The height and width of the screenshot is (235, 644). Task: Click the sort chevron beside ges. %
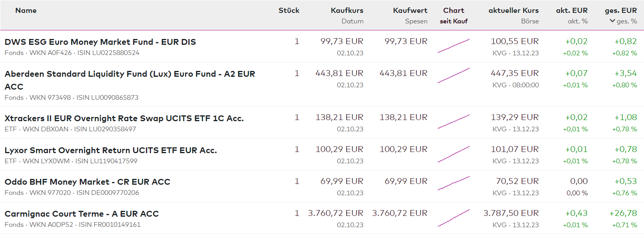click(612, 21)
